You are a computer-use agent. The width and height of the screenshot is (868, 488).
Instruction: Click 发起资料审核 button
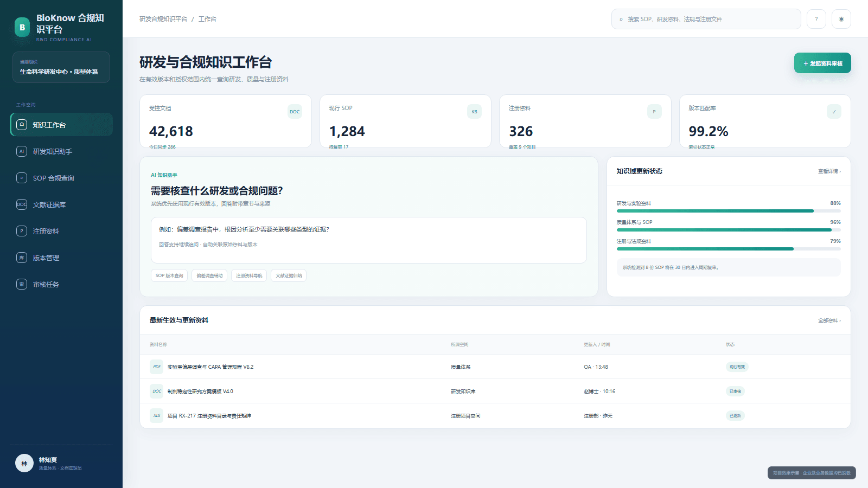822,63
